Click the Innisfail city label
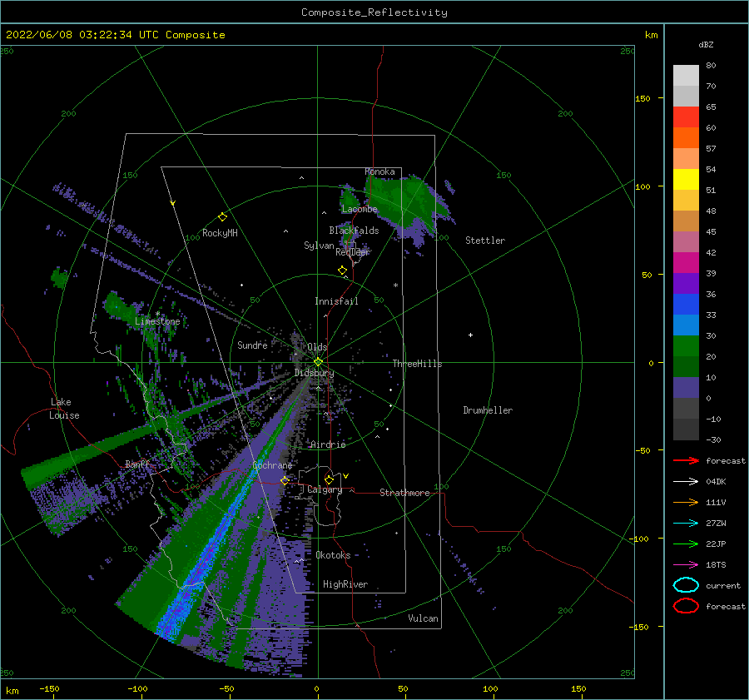 336,301
